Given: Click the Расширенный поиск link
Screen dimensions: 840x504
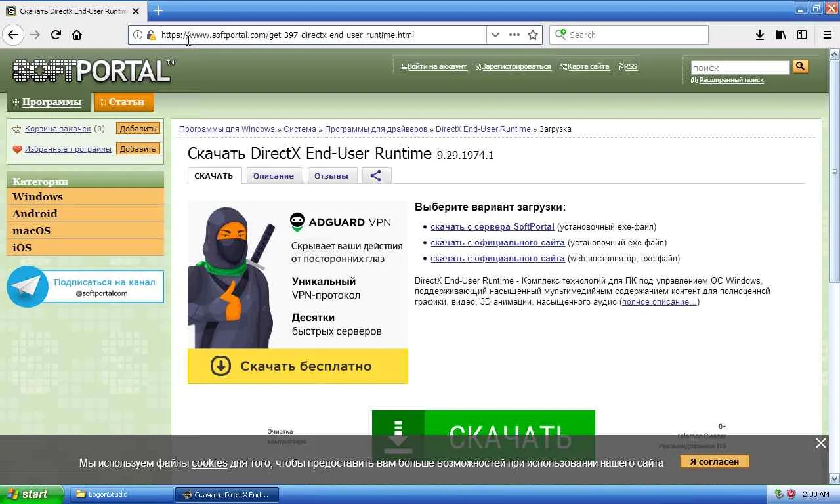Looking at the screenshot, I should coord(731,80).
